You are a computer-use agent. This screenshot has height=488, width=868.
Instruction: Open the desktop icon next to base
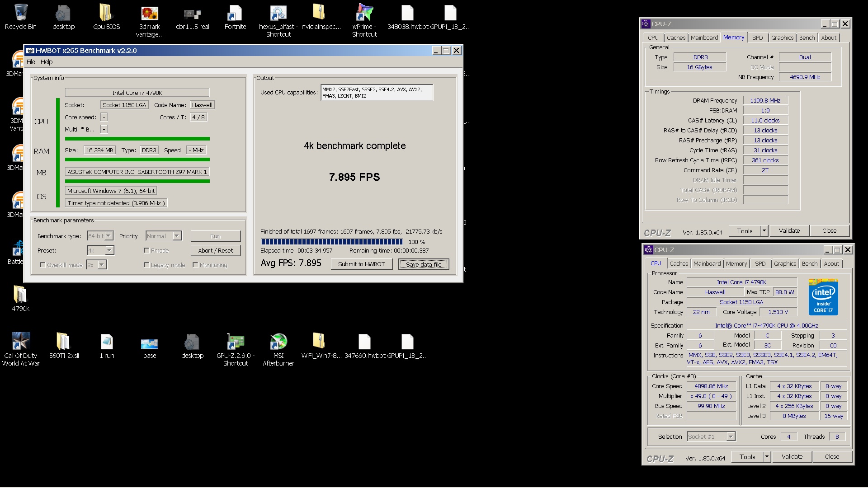pos(192,346)
